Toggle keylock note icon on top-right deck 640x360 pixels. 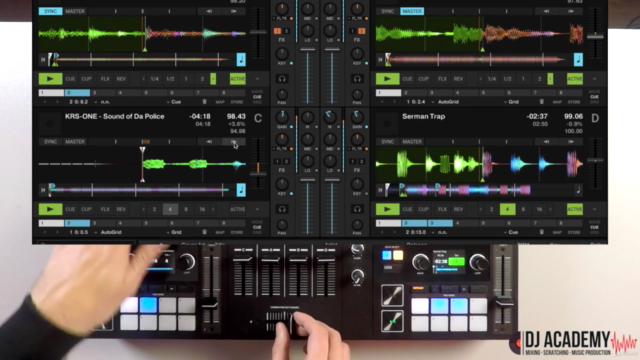578,60
